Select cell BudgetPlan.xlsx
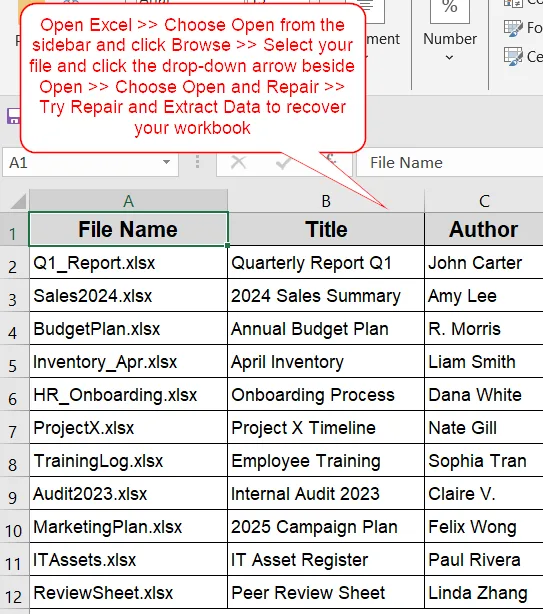 click(128, 328)
